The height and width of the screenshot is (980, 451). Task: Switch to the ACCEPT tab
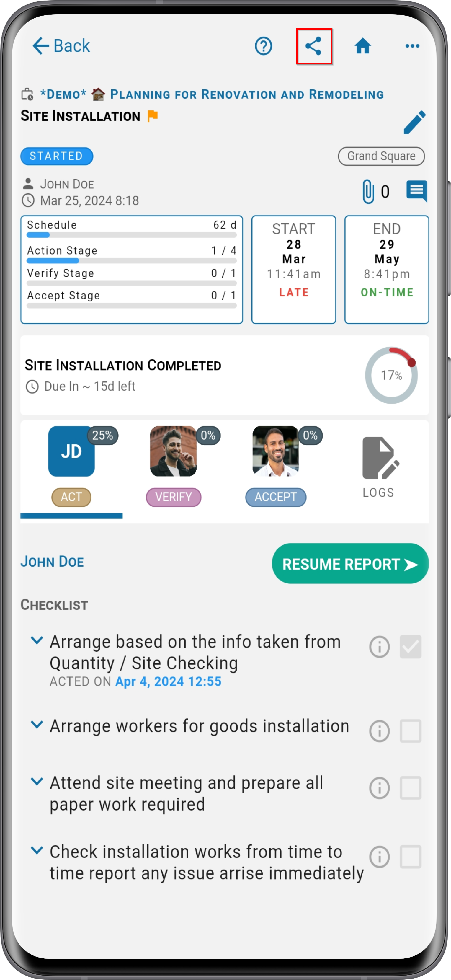276,467
